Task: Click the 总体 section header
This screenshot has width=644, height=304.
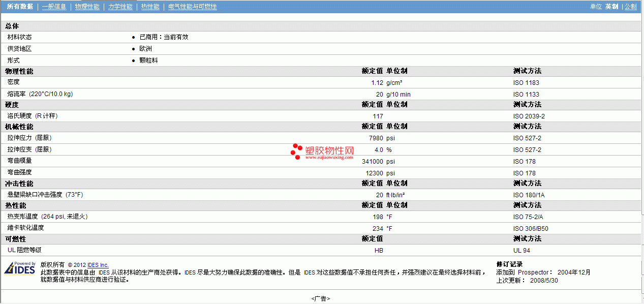Action: pyautogui.click(x=12, y=26)
